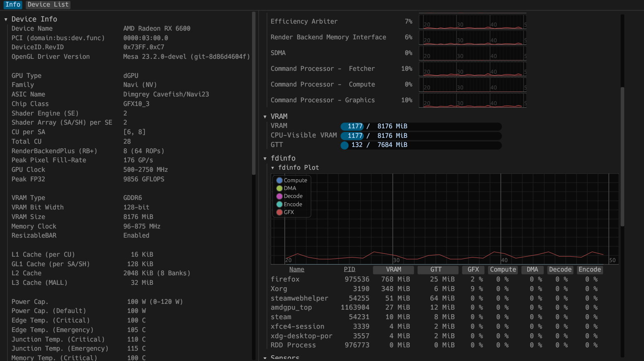Click the GTT usage gauge indicator
644x361 pixels.
[345, 145]
